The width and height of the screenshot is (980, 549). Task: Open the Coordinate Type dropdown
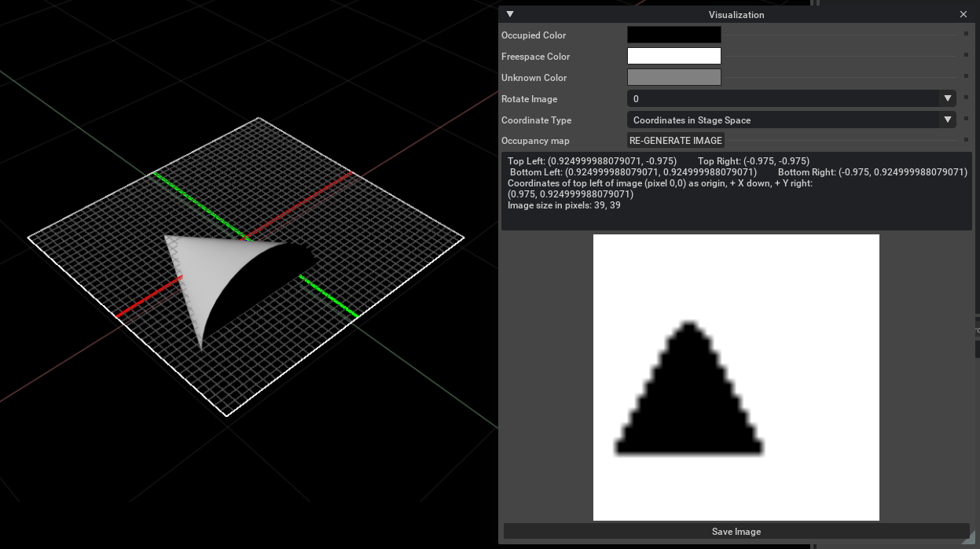[x=786, y=120]
